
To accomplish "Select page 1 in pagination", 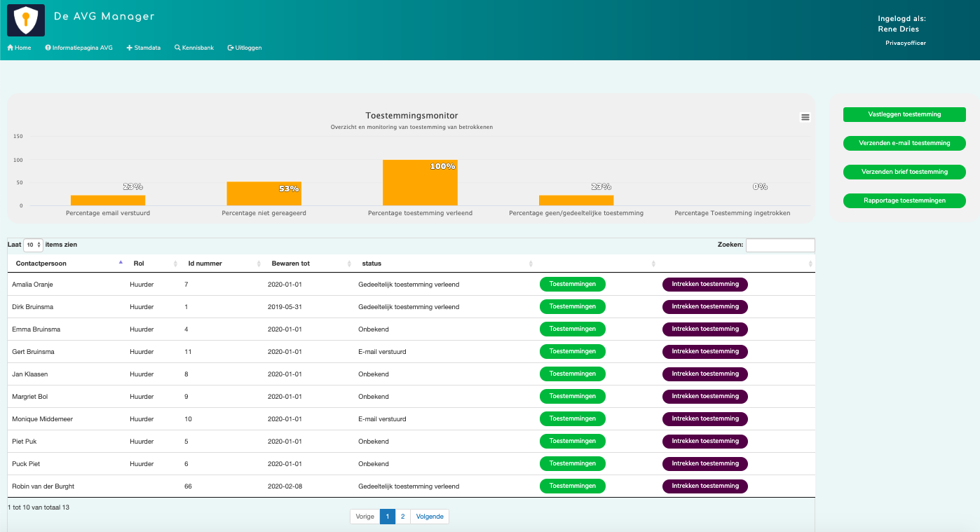I will click(x=388, y=517).
